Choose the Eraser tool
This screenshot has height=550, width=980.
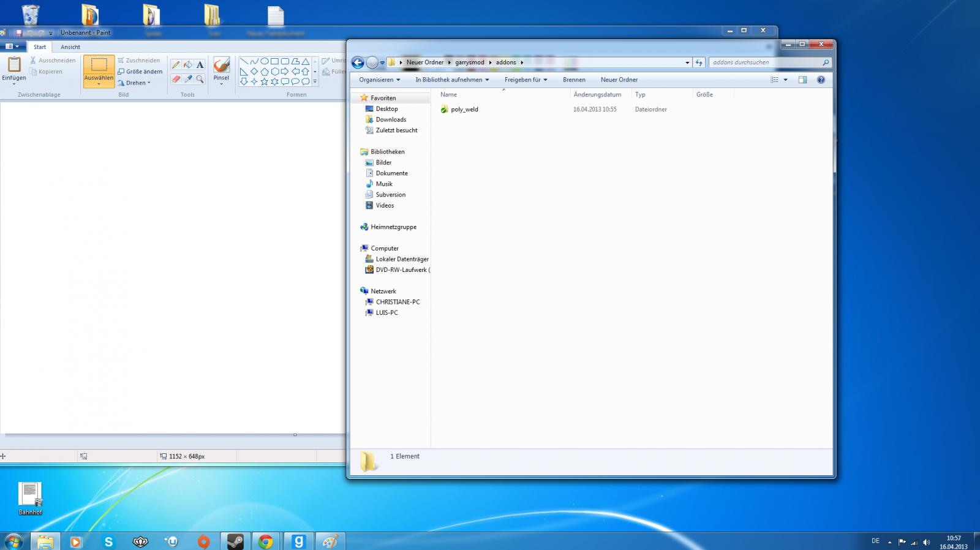click(176, 79)
